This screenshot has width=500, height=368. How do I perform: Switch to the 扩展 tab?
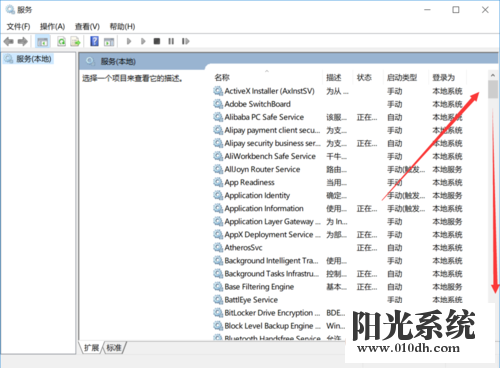(x=91, y=348)
